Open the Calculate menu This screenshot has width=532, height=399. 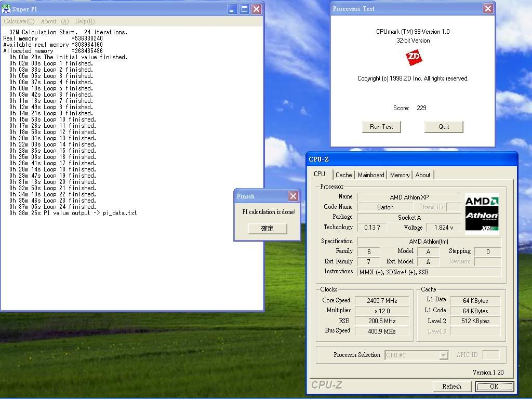pyautogui.click(x=19, y=21)
